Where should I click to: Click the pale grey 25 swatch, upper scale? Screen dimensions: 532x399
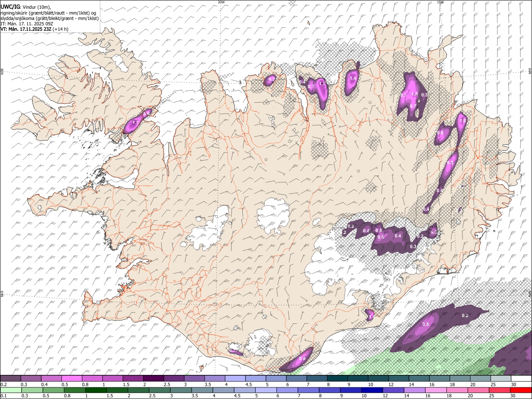pyautogui.click(x=501, y=379)
